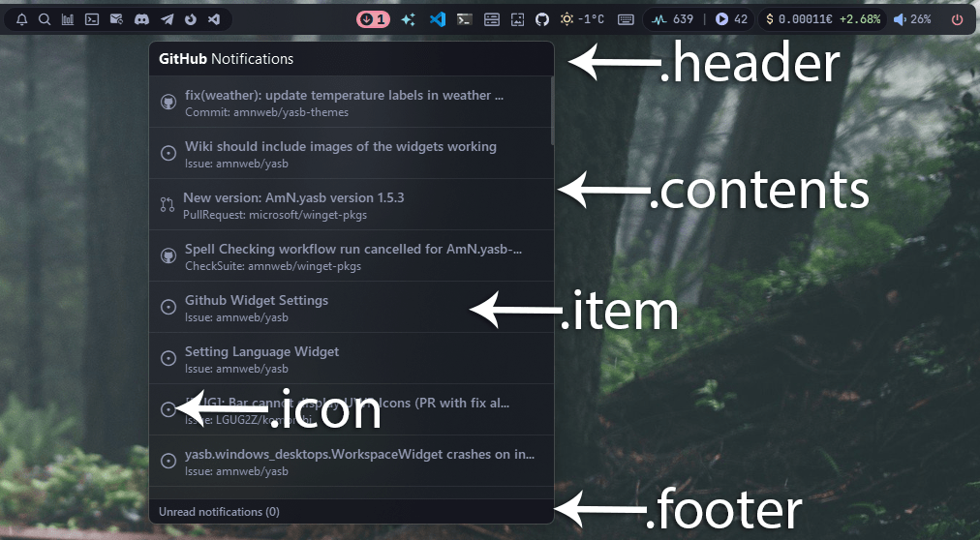Open 'Wiki should include images of the widgets working'
980x540 pixels.
341,147
